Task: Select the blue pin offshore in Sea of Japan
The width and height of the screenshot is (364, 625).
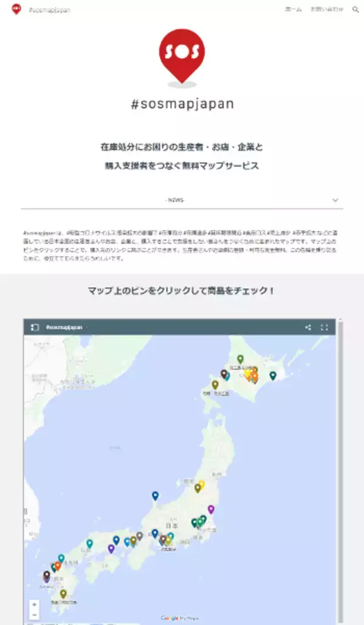Action: pos(155,496)
